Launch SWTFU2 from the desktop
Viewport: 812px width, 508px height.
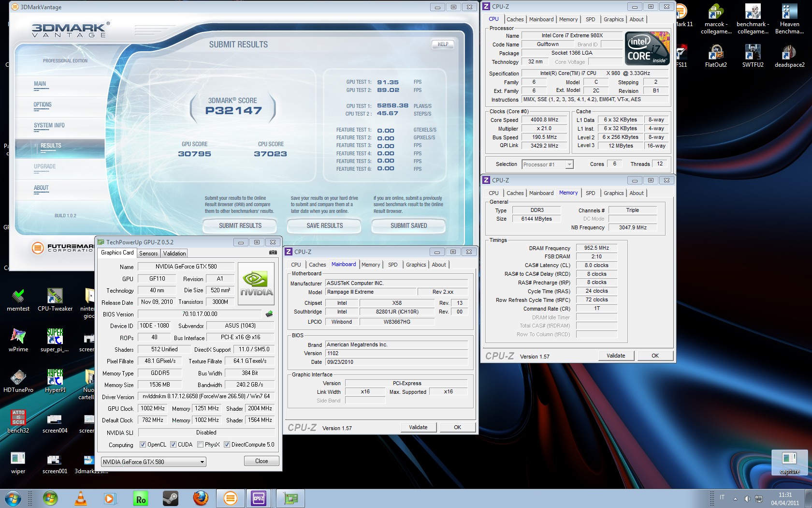point(753,56)
